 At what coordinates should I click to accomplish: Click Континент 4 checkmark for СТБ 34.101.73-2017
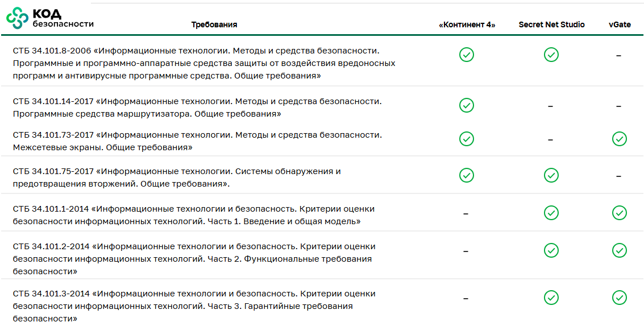[467, 139]
